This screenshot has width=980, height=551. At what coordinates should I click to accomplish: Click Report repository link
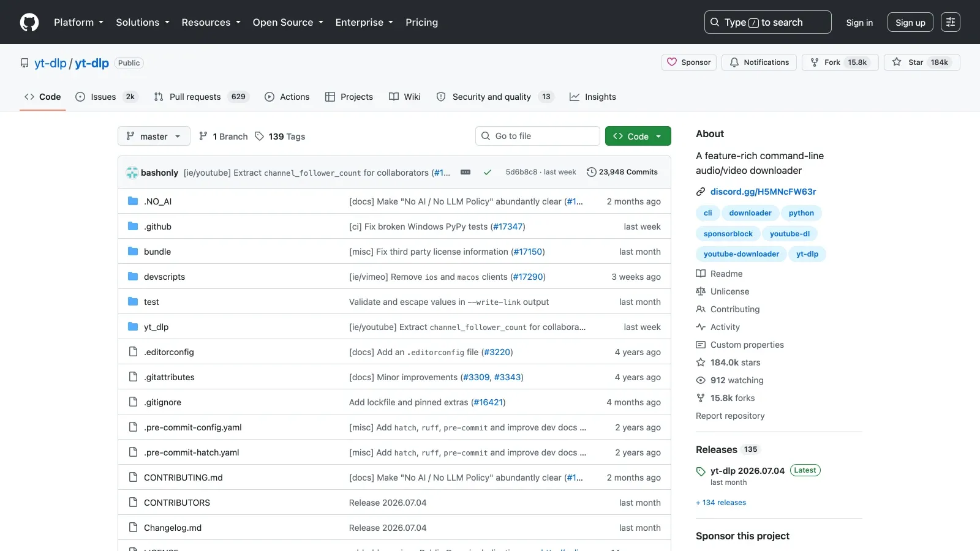(730, 416)
